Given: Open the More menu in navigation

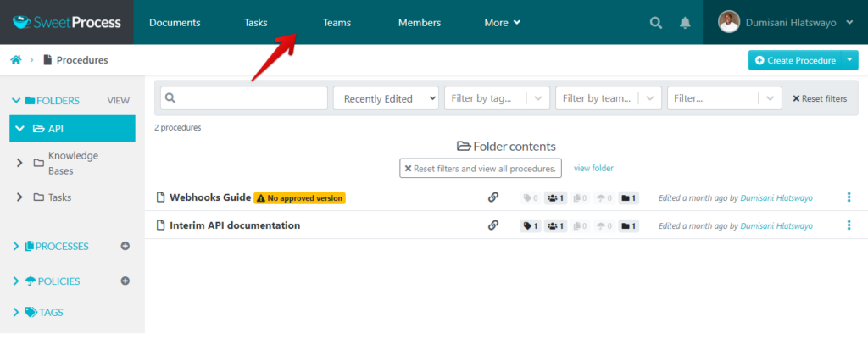Looking at the screenshot, I should [502, 23].
